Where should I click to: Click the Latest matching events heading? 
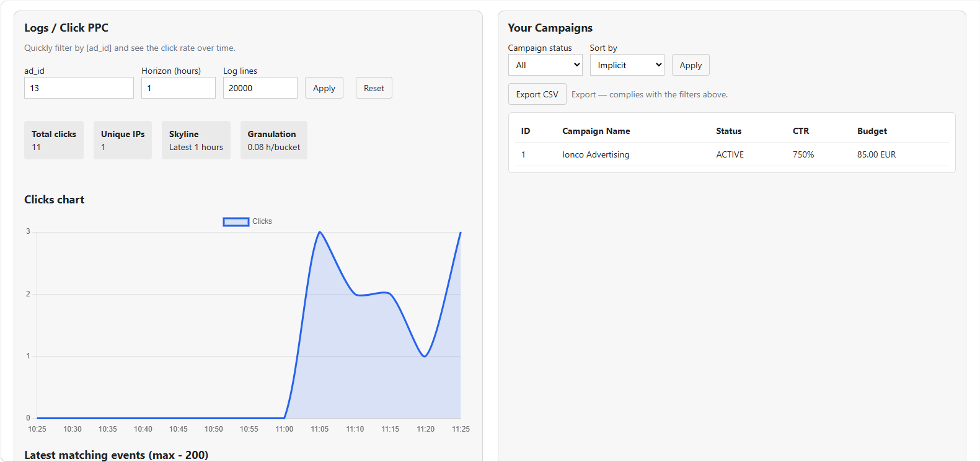[x=117, y=455]
